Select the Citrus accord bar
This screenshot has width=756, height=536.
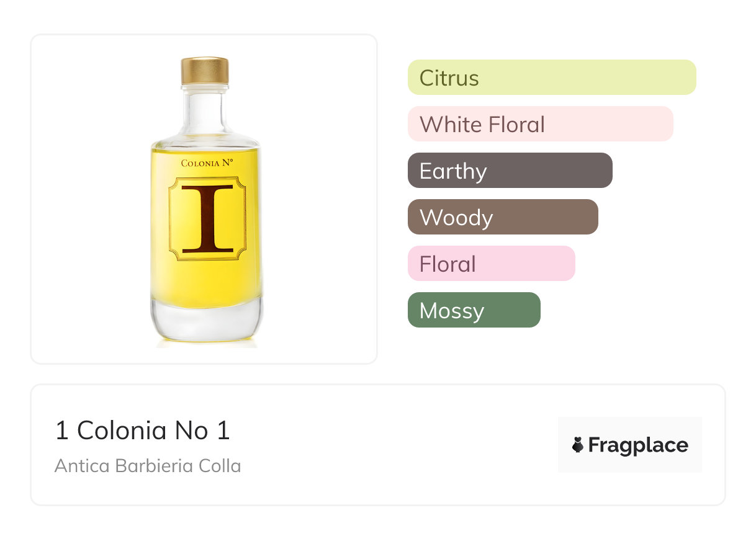[x=551, y=78]
